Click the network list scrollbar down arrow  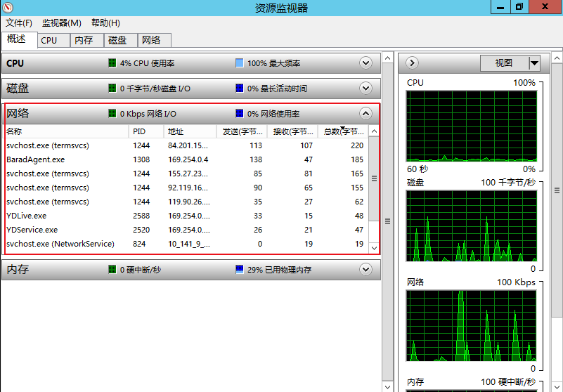click(x=374, y=248)
